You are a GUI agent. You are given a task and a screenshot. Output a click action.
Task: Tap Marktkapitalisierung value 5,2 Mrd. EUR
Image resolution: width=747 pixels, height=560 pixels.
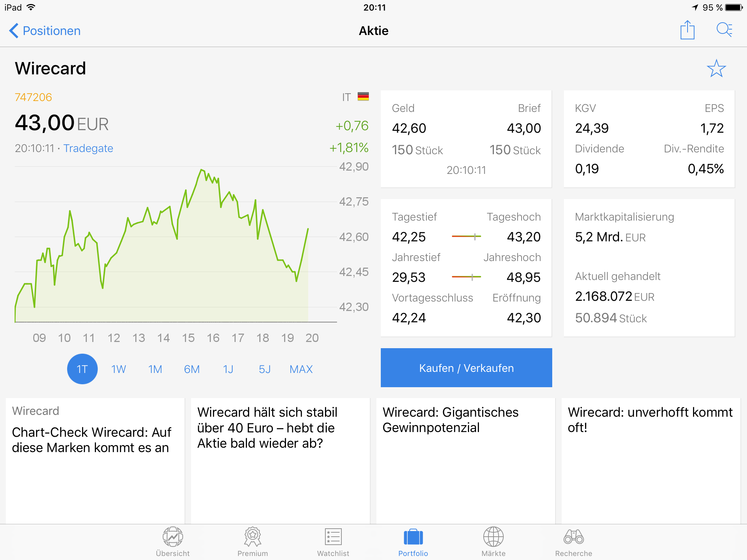coord(610,237)
